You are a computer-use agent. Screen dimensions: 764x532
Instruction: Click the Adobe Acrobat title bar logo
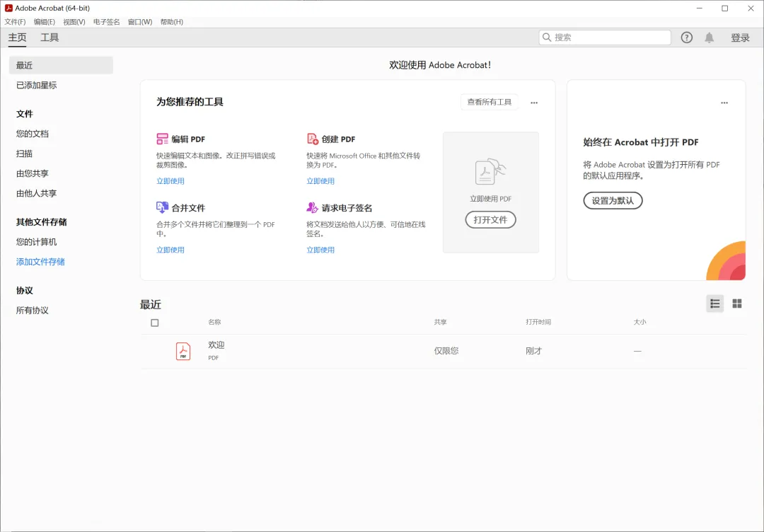8,8
